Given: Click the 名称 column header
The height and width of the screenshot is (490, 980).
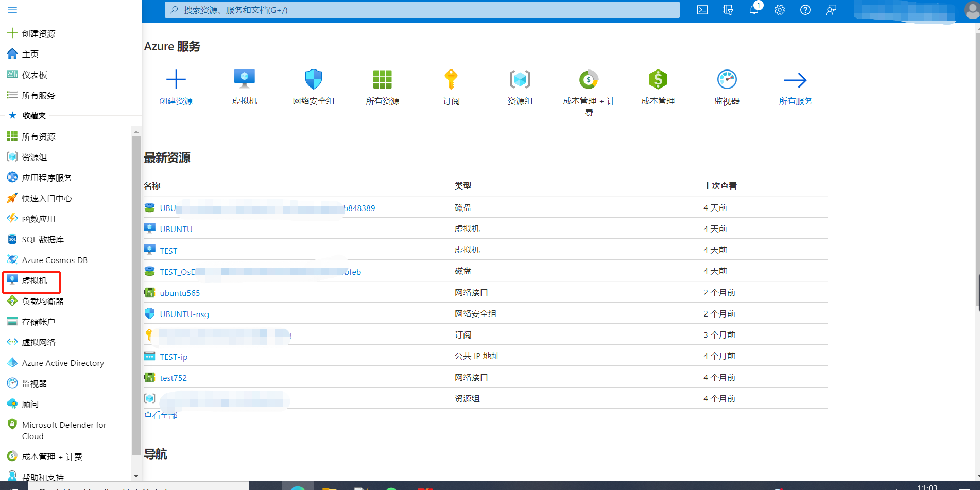Looking at the screenshot, I should pyautogui.click(x=152, y=186).
